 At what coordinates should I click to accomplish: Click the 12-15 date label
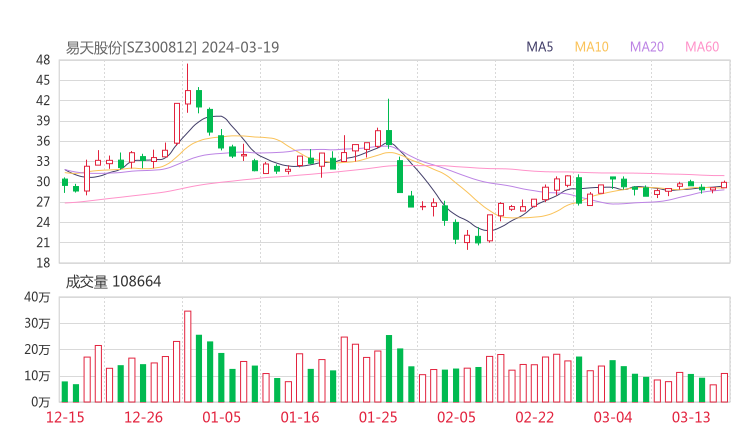(65, 417)
